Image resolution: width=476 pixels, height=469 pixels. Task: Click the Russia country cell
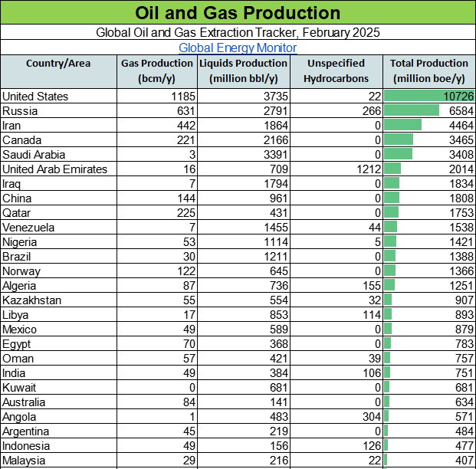coord(58,111)
